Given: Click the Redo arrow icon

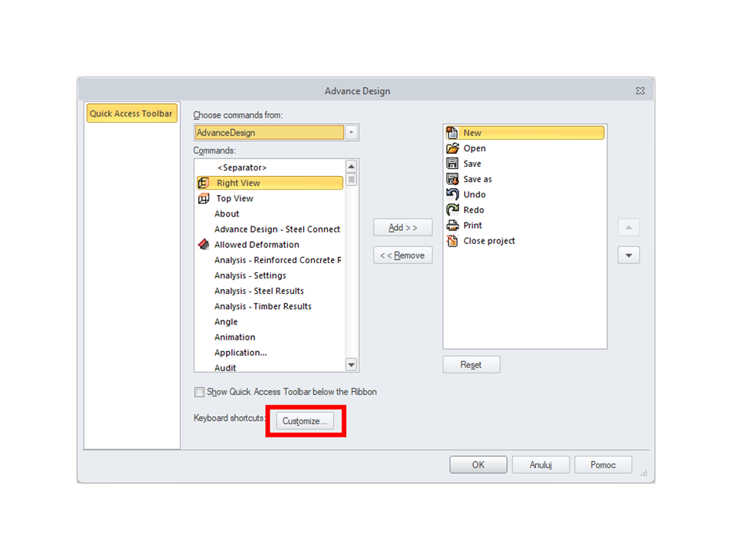Looking at the screenshot, I should pyautogui.click(x=453, y=210).
